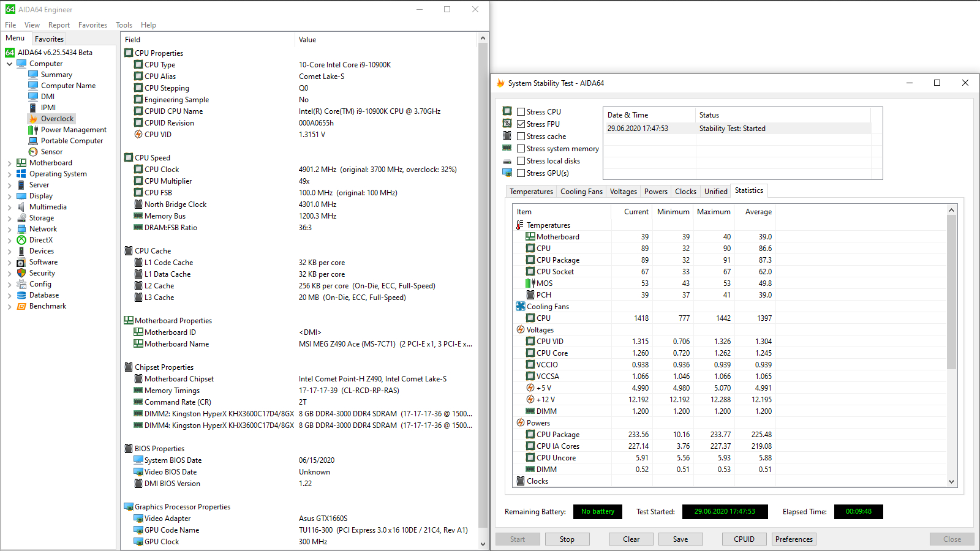Click the Motherboard board icon in the tree
The width and height of the screenshot is (980, 551).
(x=21, y=163)
